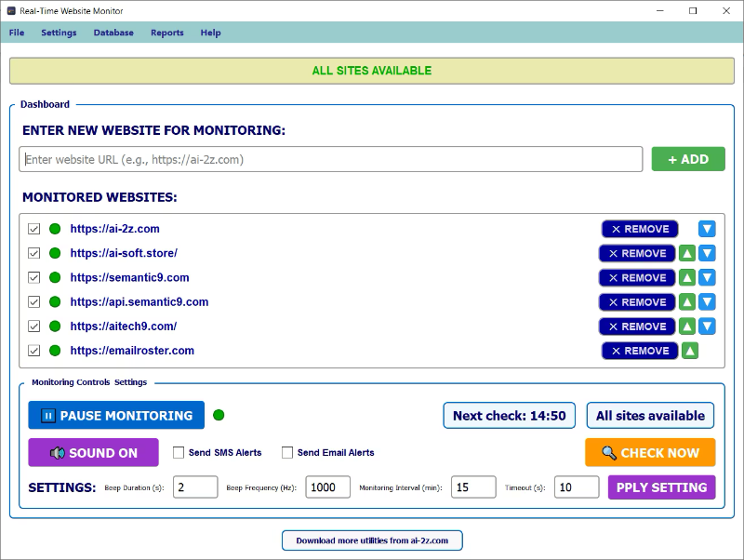
Task: Move emailroster.com up using green arrow
Action: pyautogui.click(x=690, y=351)
